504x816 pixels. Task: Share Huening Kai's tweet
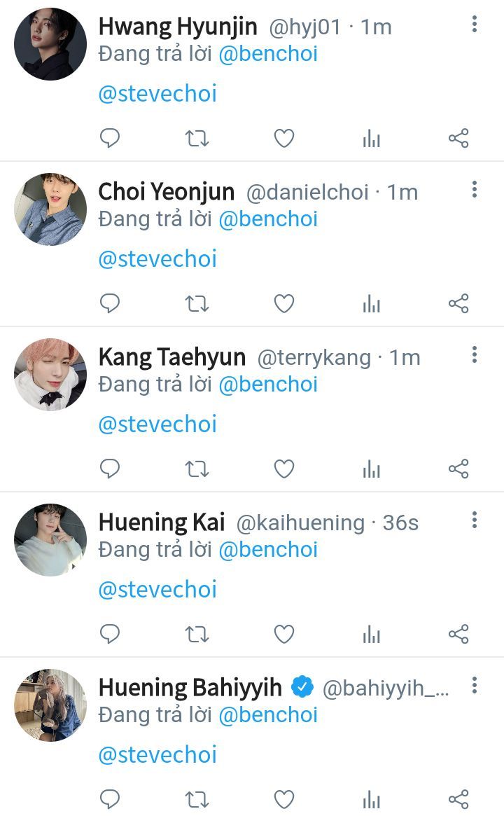click(458, 634)
